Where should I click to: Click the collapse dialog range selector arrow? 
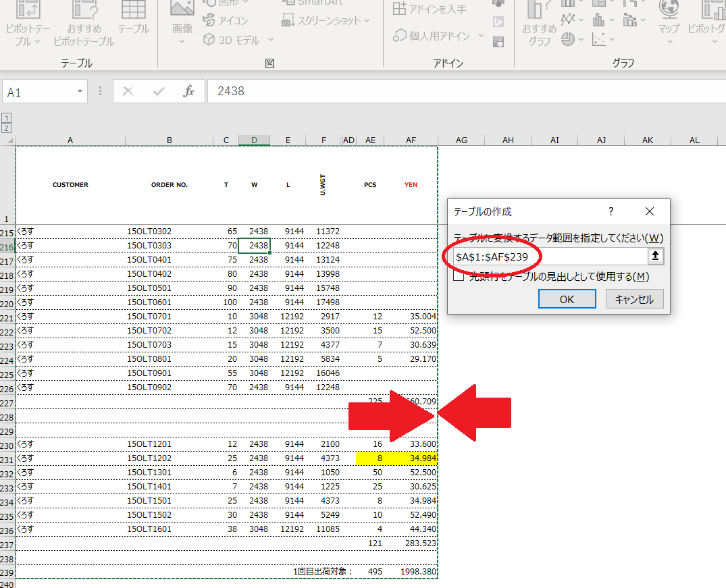[655, 256]
